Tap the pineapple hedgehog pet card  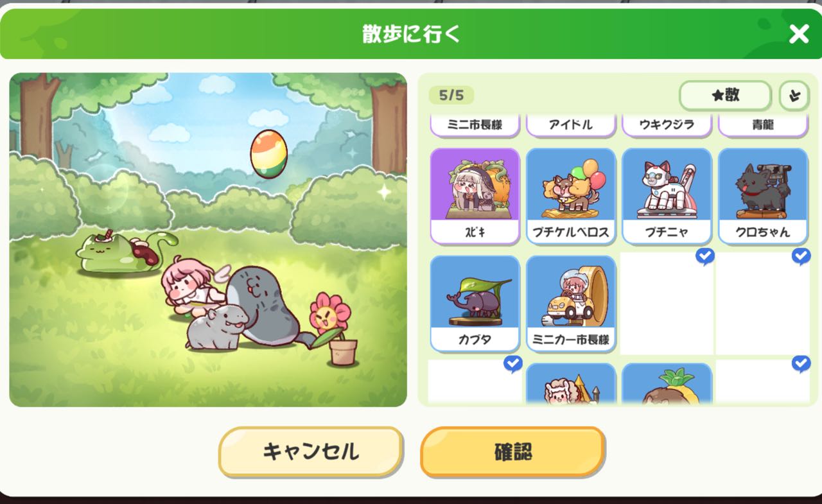[x=667, y=383]
